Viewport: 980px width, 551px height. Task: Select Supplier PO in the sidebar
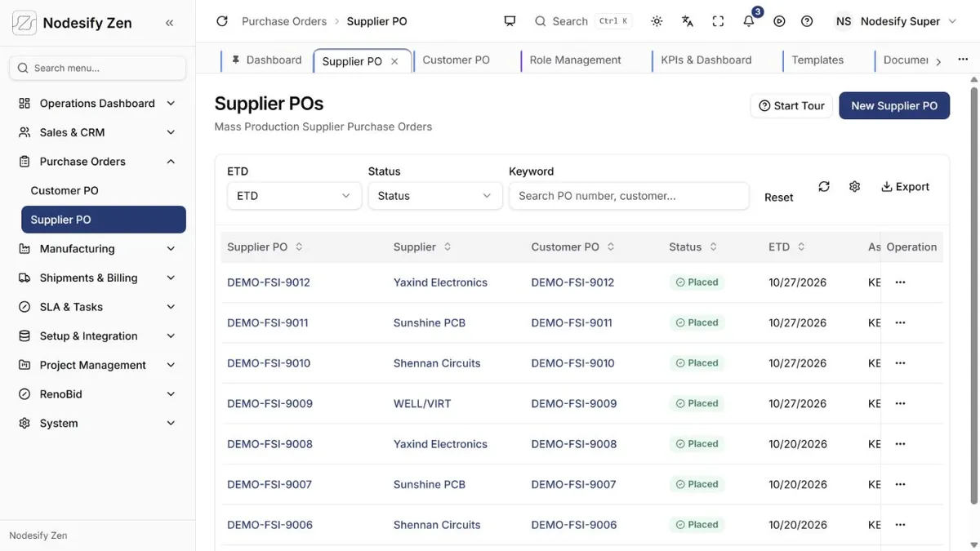pos(104,220)
